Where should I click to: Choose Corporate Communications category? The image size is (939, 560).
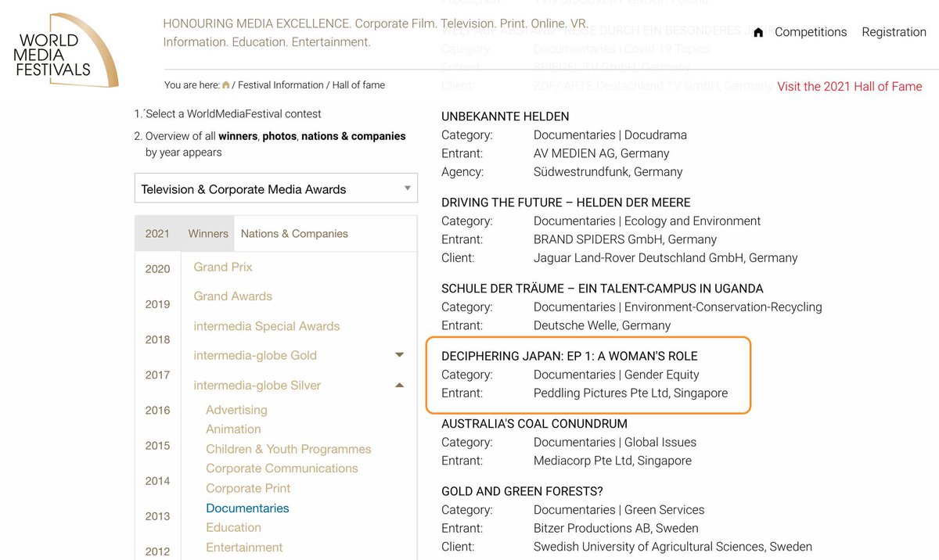click(282, 468)
